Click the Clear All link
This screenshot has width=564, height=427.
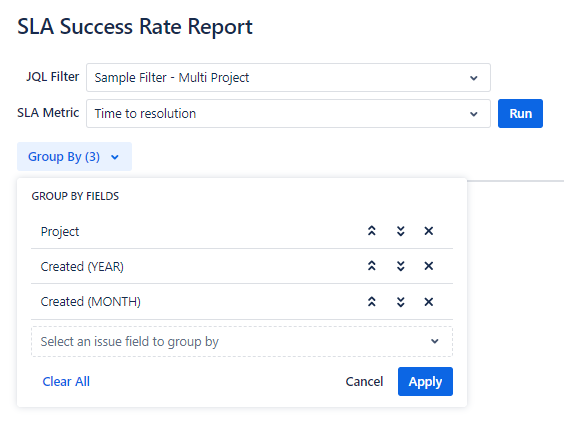click(x=66, y=382)
